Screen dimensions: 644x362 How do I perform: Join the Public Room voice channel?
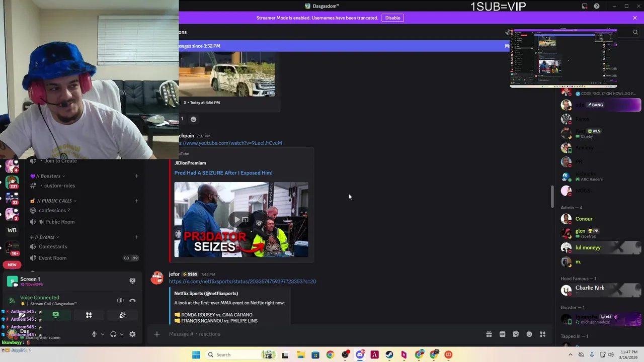(83, 222)
